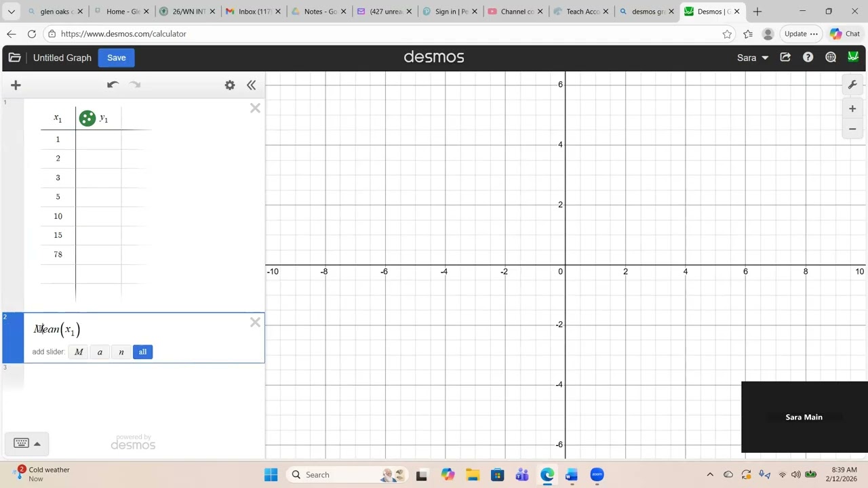Select the x1 table header
868x488 pixels.
coord(58,119)
